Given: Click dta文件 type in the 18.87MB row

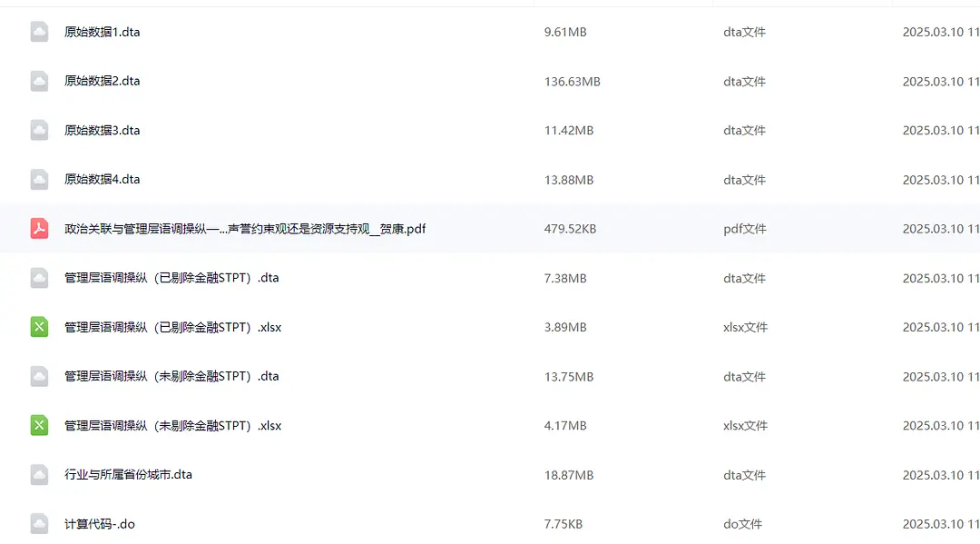Looking at the screenshot, I should (x=744, y=475).
